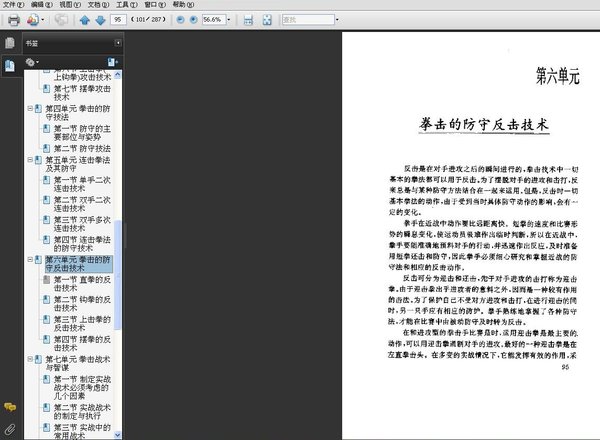The image size is (600, 440).
Task: Go to next page with down arrow
Action: [100, 20]
